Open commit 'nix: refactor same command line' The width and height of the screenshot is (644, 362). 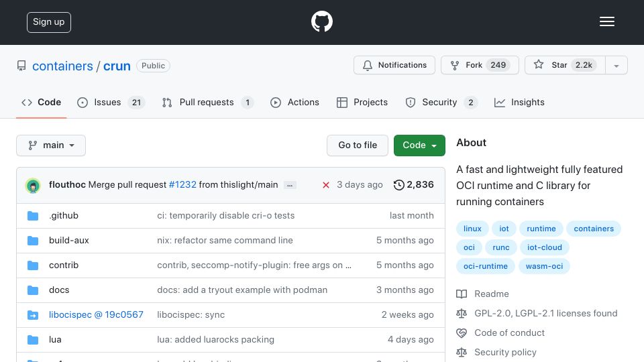pyautogui.click(x=225, y=241)
